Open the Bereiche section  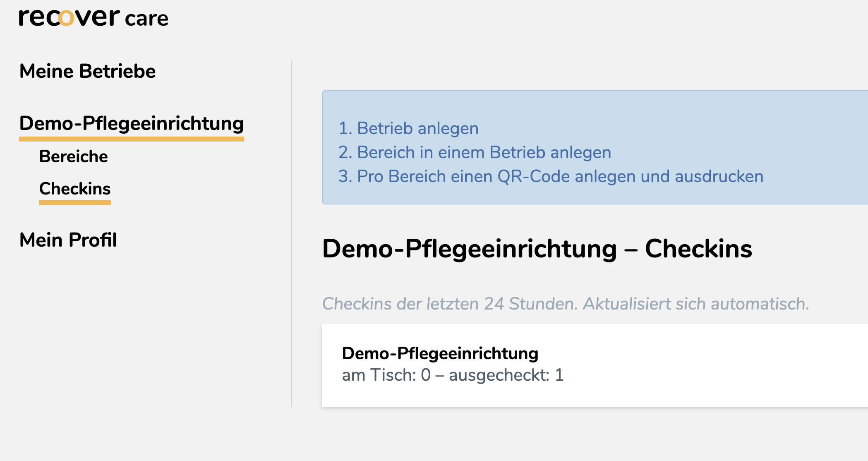[73, 156]
